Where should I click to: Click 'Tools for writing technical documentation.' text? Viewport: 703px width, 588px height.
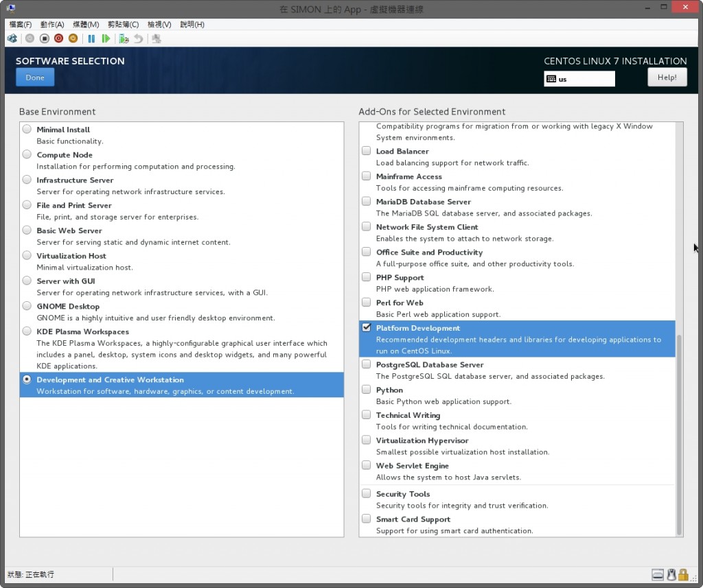[452, 427]
